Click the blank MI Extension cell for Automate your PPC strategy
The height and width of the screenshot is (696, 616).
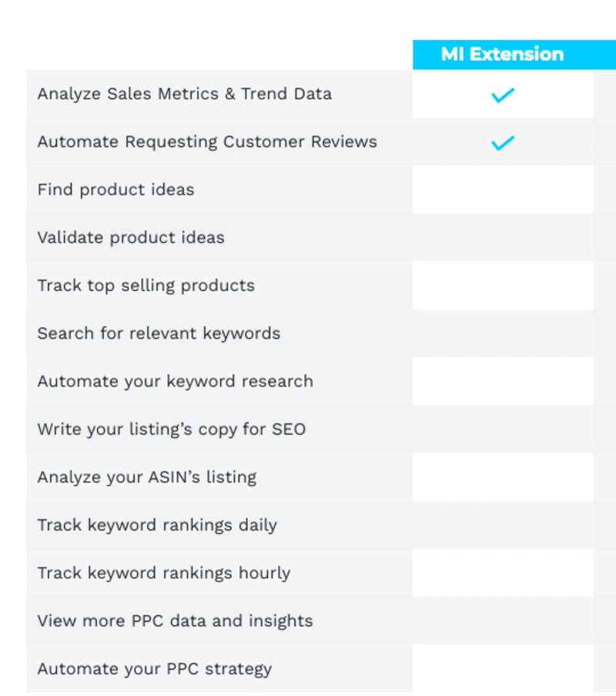[503, 668]
